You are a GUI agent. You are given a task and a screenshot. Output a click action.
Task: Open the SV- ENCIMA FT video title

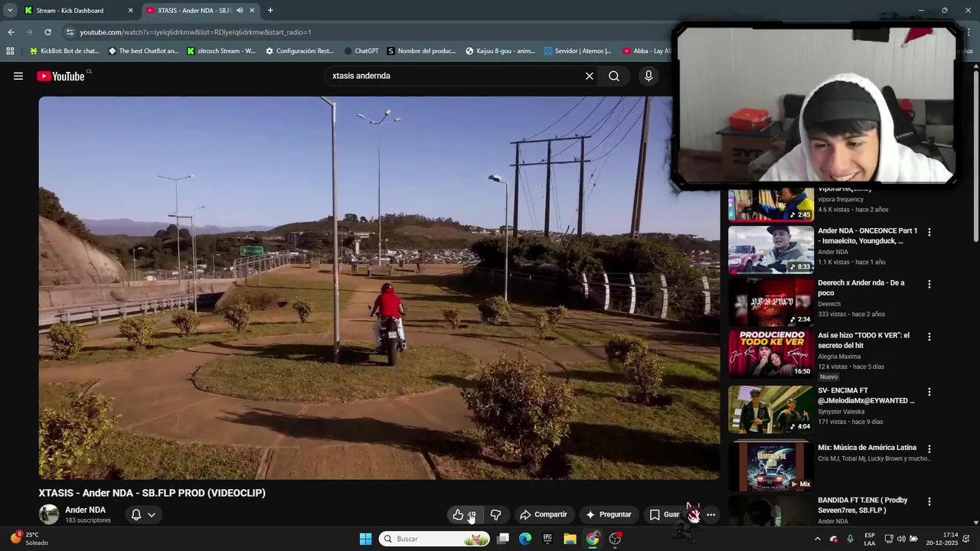pos(866,396)
